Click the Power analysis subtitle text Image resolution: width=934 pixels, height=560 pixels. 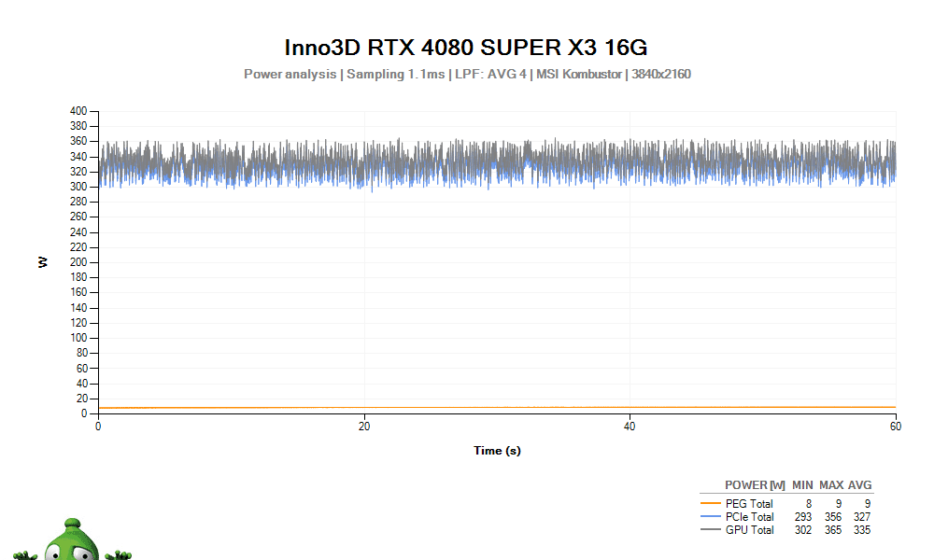click(289, 74)
